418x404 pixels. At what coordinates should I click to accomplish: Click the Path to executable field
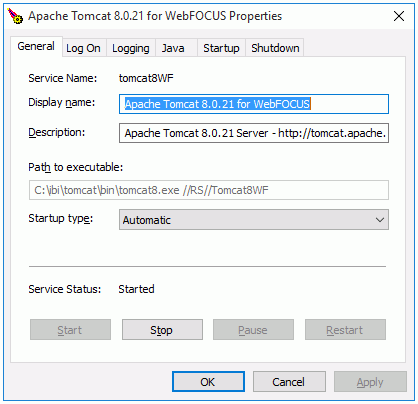coord(209,190)
